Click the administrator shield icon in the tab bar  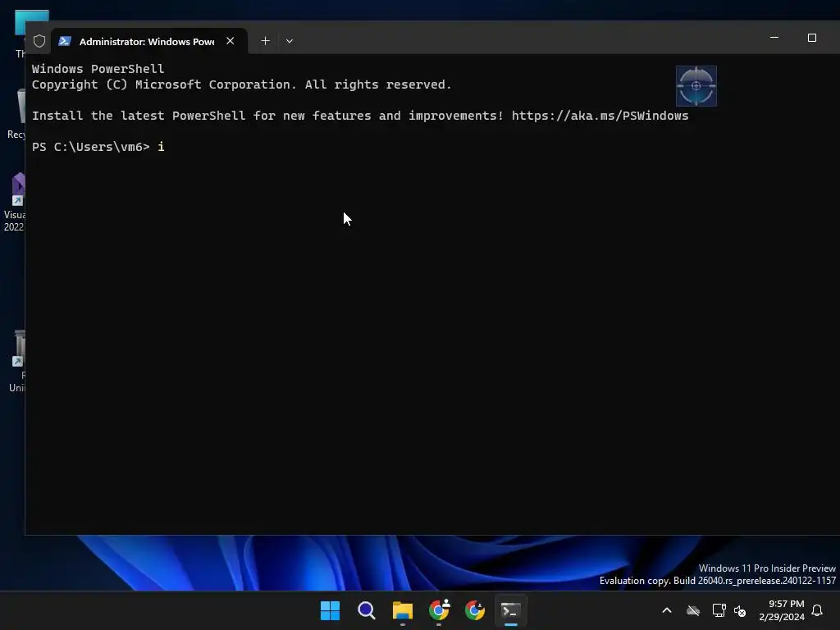[x=39, y=41]
